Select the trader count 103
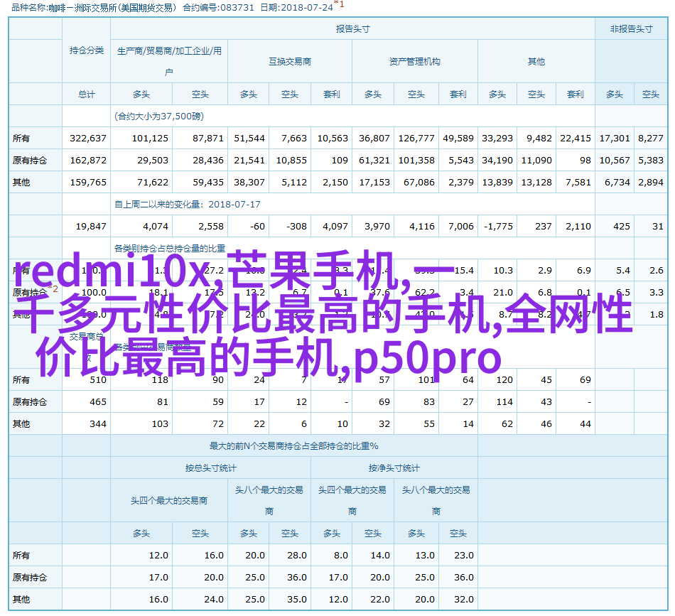Screen dimensions: 675x616 [x=160, y=423]
